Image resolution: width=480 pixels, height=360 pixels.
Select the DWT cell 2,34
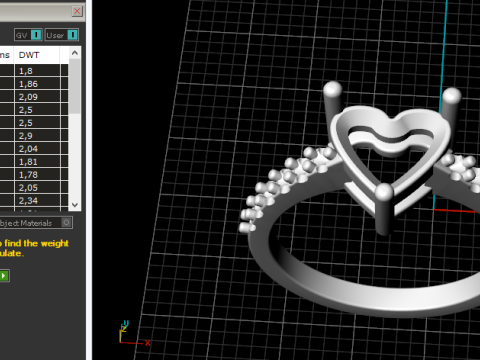(x=37, y=201)
